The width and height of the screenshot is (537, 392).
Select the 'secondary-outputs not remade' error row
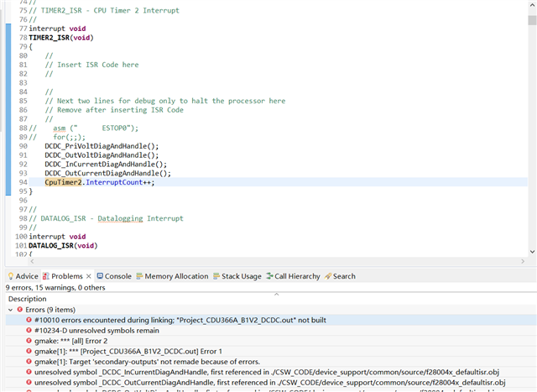(271, 362)
